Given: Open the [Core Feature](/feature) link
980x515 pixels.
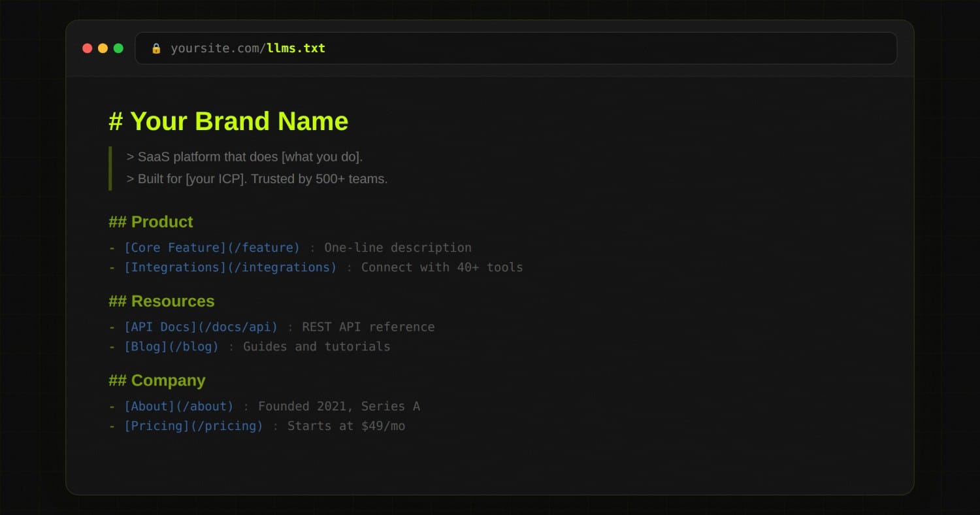Looking at the screenshot, I should tap(212, 248).
